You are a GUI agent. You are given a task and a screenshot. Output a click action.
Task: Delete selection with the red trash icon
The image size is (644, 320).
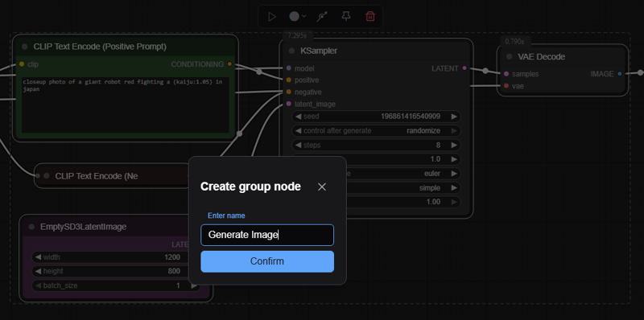pyautogui.click(x=370, y=16)
